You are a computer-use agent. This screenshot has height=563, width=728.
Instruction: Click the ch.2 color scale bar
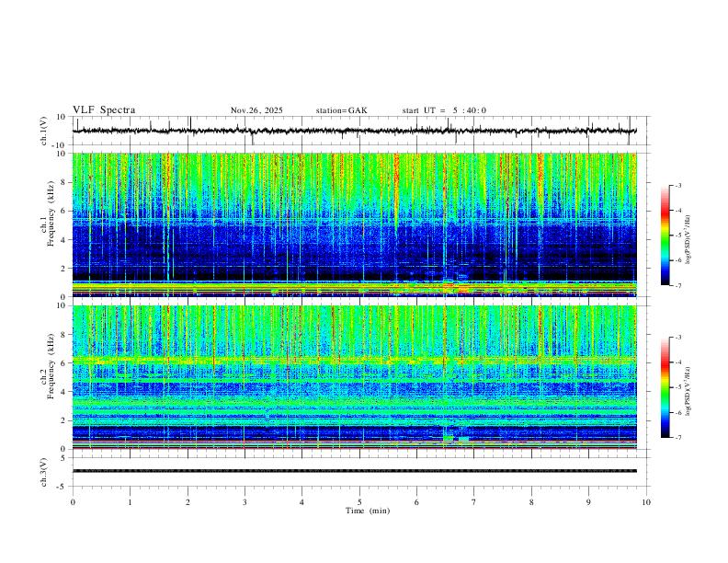click(x=665, y=387)
